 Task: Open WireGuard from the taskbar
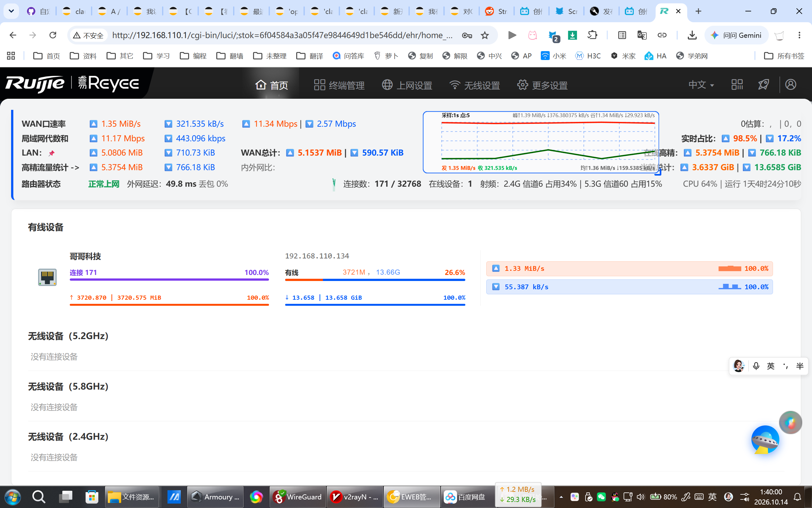(x=298, y=497)
